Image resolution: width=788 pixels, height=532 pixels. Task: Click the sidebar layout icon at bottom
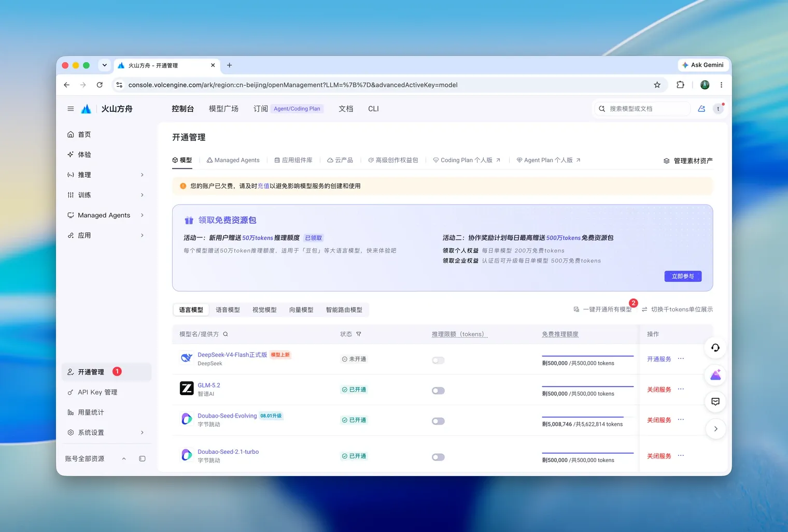142,458
